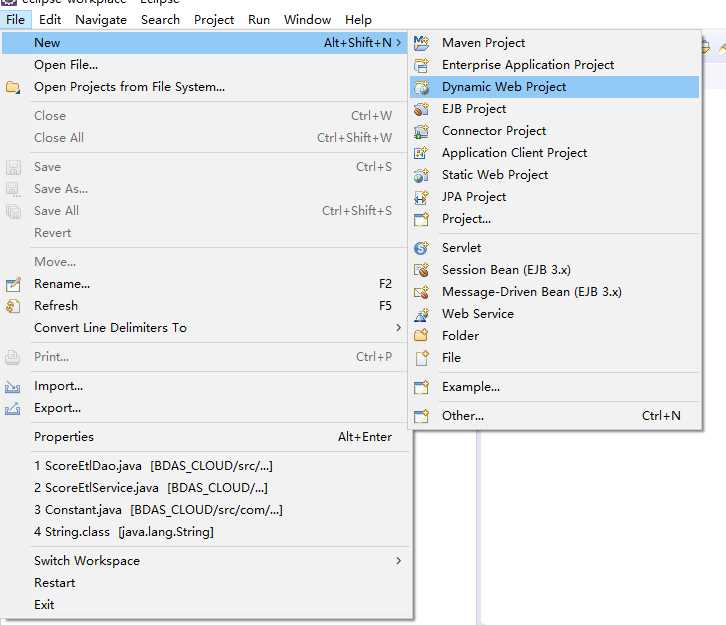Click the Import icon
This screenshot has width=726, height=625.
click(13, 386)
